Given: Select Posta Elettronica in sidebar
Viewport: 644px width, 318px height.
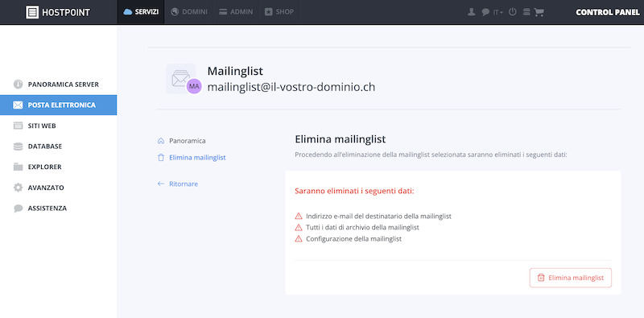Looking at the screenshot, I should pos(58,105).
